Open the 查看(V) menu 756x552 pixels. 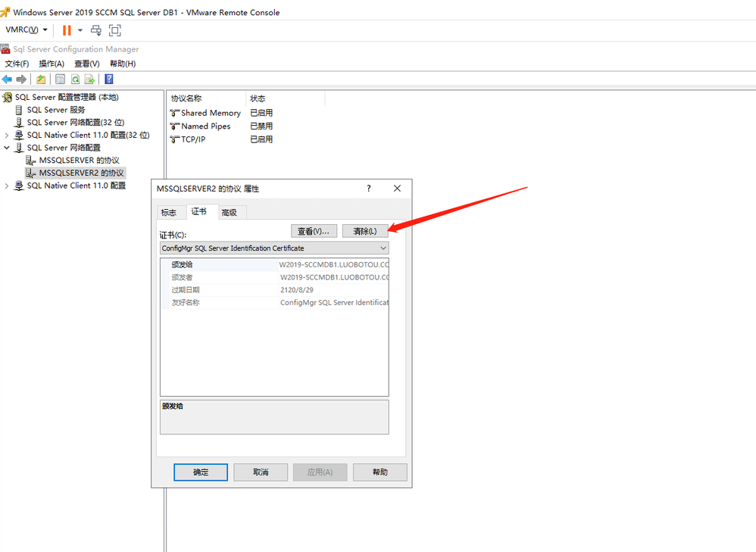[87, 64]
